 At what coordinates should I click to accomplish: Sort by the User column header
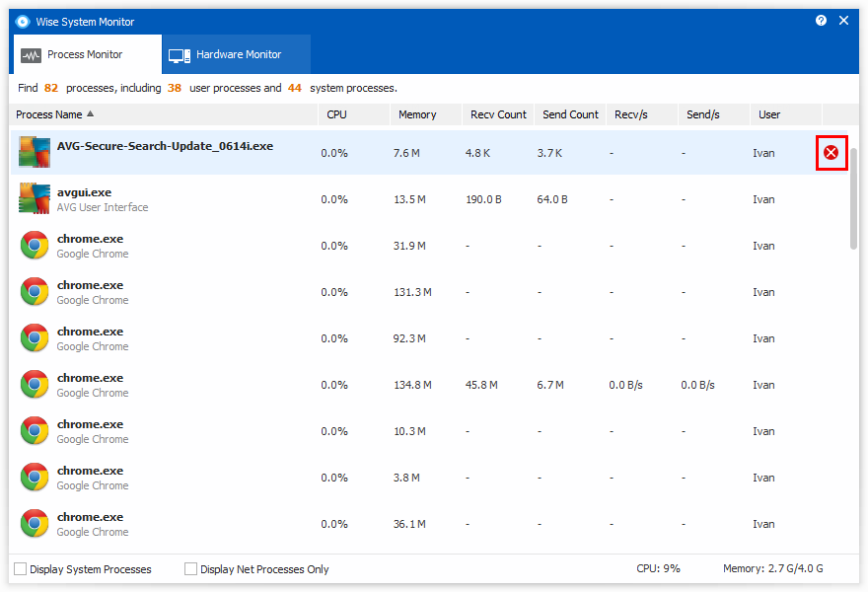786,114
